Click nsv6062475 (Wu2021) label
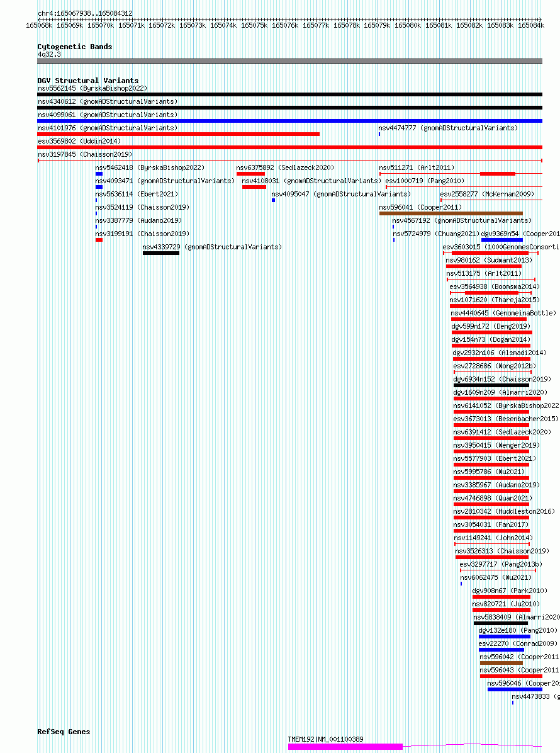 [496, 577]
